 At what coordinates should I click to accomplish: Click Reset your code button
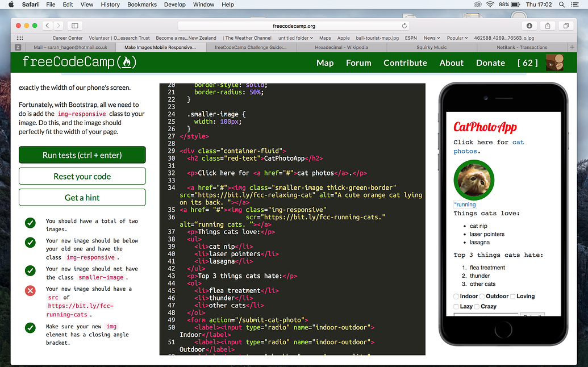[82, 176]
